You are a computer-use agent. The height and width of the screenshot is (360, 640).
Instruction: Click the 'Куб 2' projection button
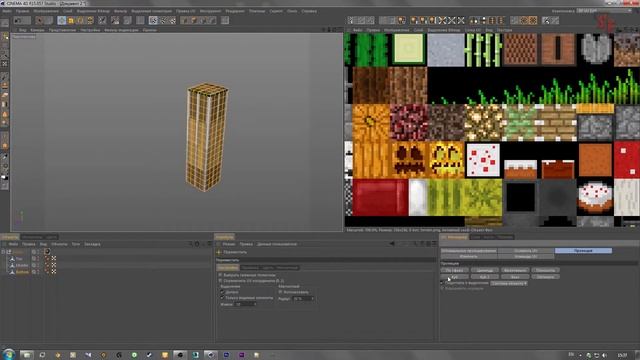(485, 277)
